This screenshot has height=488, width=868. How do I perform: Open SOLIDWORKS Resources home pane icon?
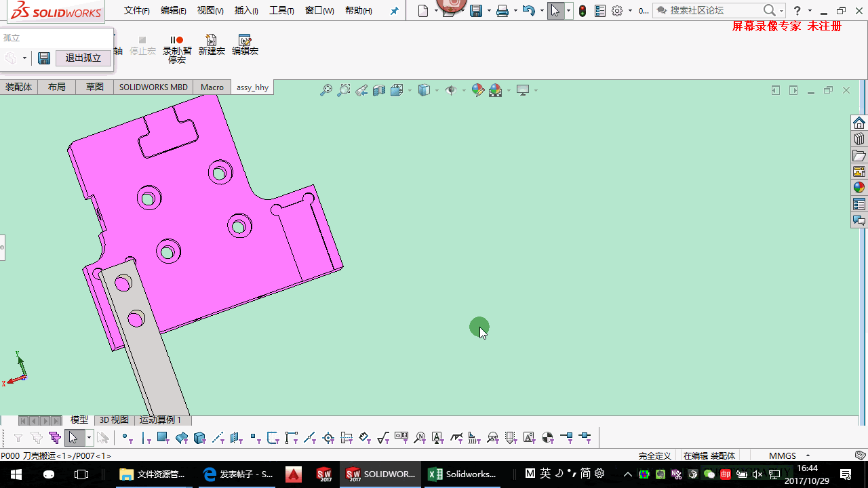[859, 123]
